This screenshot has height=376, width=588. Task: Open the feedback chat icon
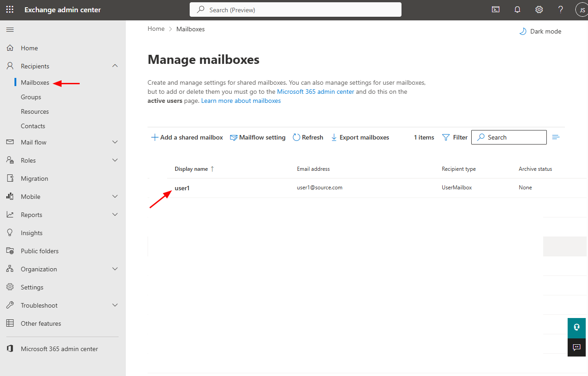(576, 347)
